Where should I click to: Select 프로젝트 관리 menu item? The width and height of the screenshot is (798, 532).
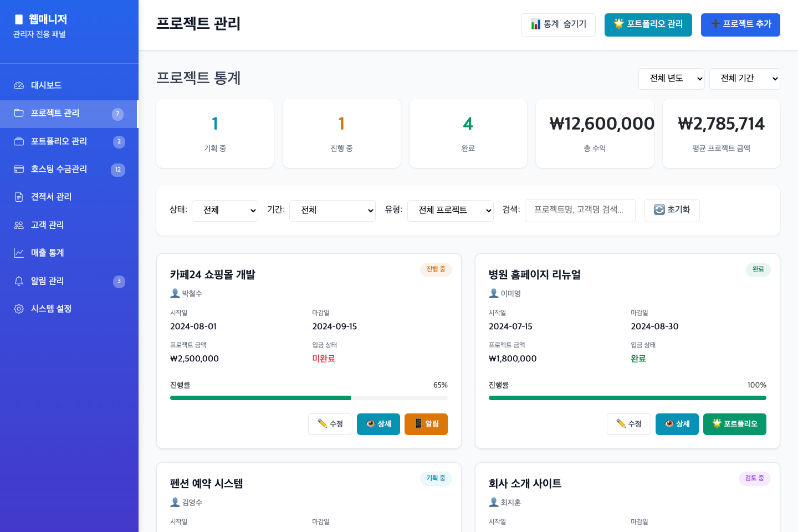pos(69,114)
